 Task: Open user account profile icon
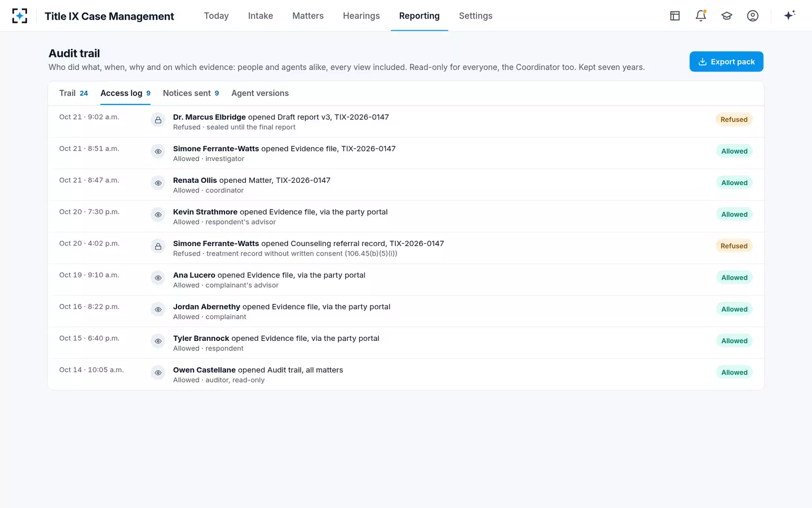tap(753, 16)
